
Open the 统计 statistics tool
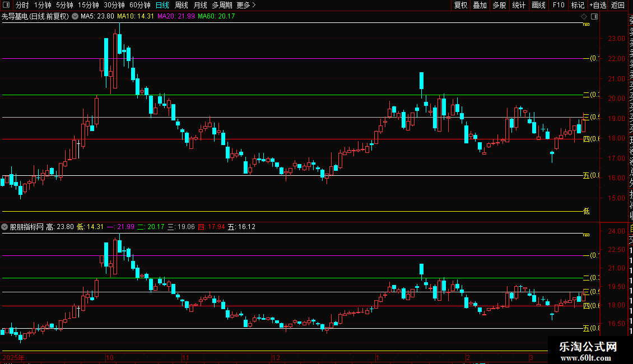(519, 5)
